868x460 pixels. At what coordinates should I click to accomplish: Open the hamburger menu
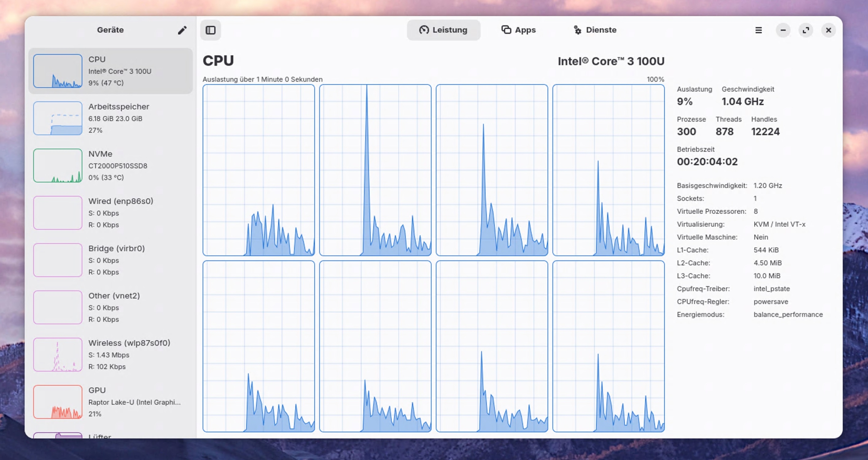click(758, 30)
